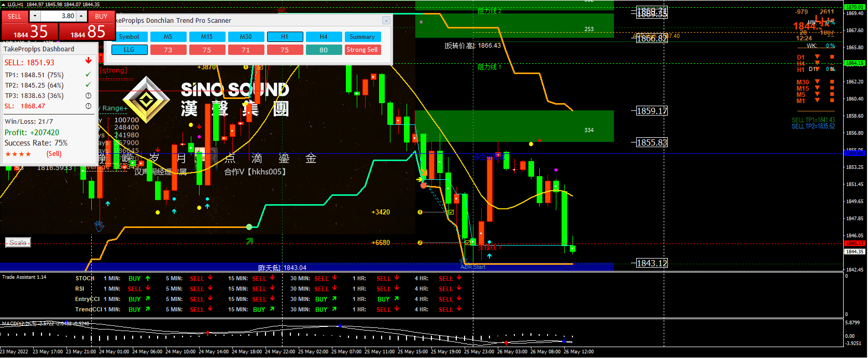
Task: Click the orange square beside M1
Action: (x=832, y=101)
